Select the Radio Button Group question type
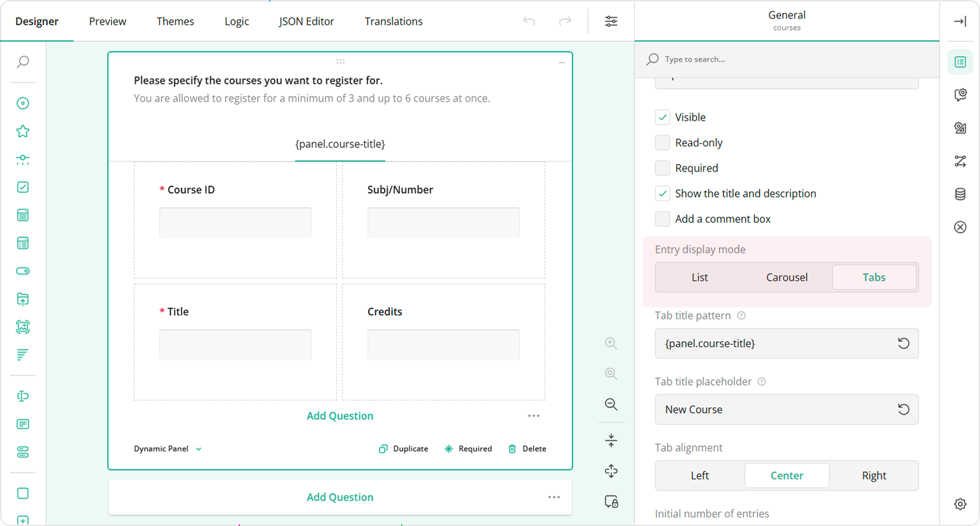Image resolution: width=980 pixels, height=526 pixels. click(x=23, y=103)
